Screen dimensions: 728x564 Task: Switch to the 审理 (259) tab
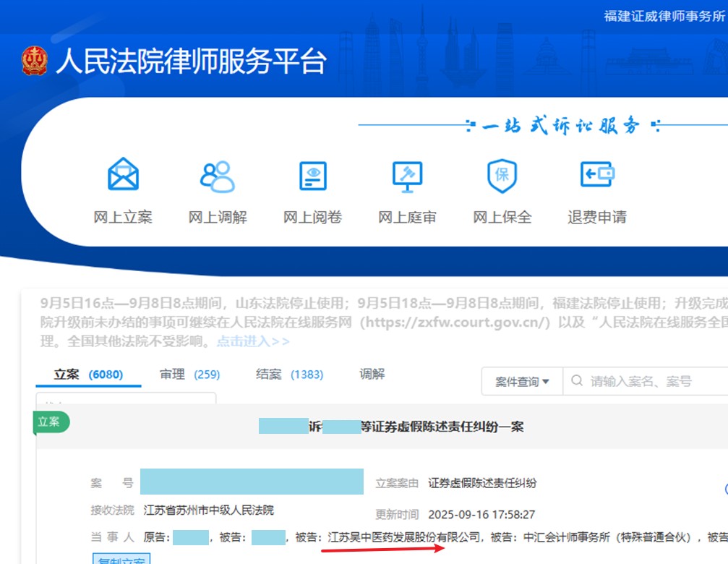click(x=190, y=375)
